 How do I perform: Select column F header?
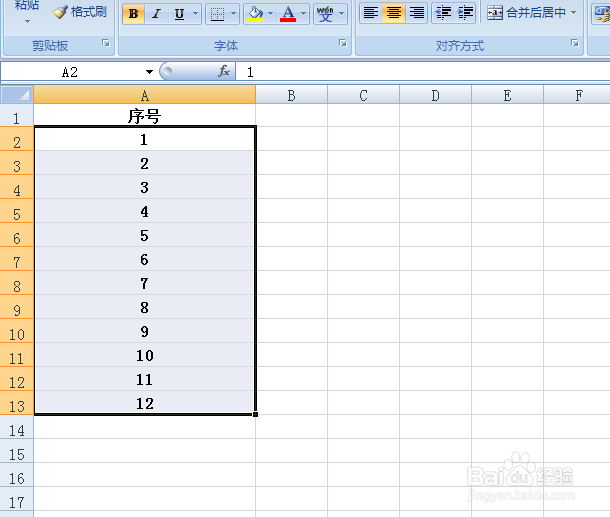(x=577, y=95)
